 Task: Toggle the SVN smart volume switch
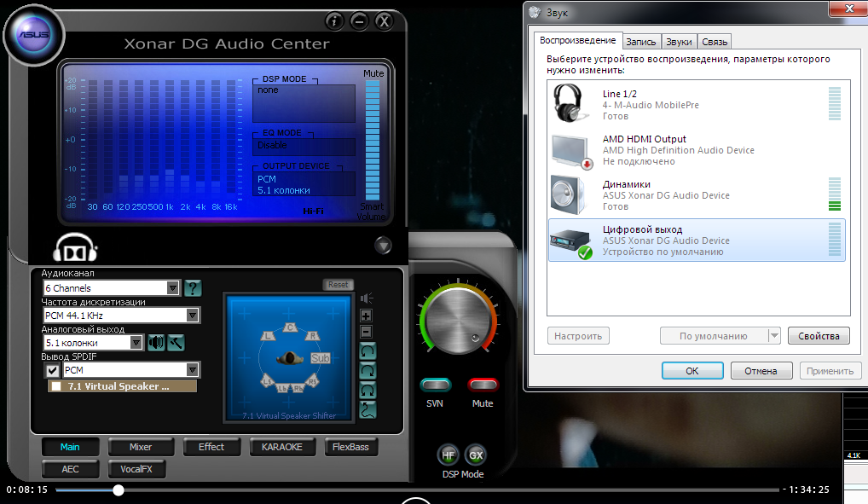[435, 385]
